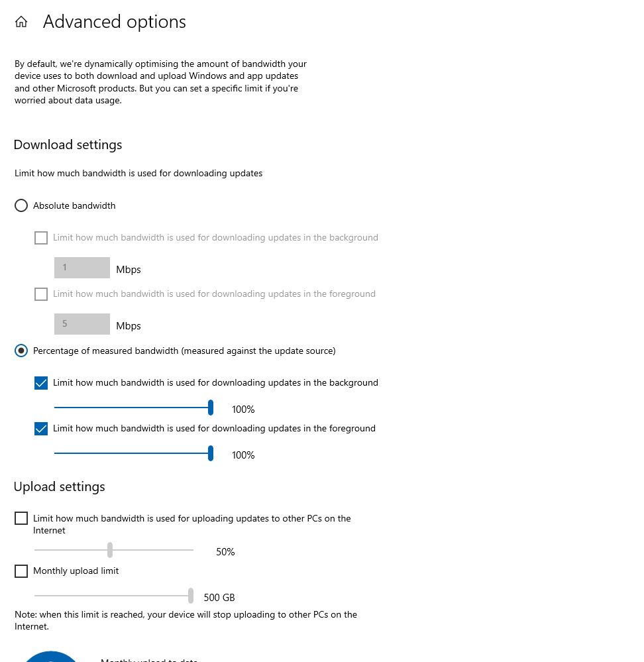The height and width of the screenshot is (662, 644).
Task: Enable the upload bandwidth limit for other PCs checkbox
Action: [x=21, y=518]
